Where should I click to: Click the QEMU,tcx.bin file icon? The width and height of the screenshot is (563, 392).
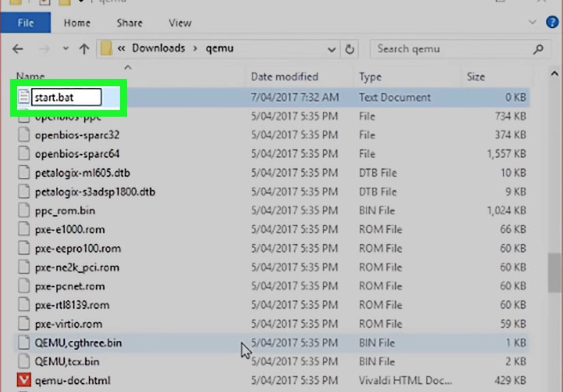[x=24, y=361]
